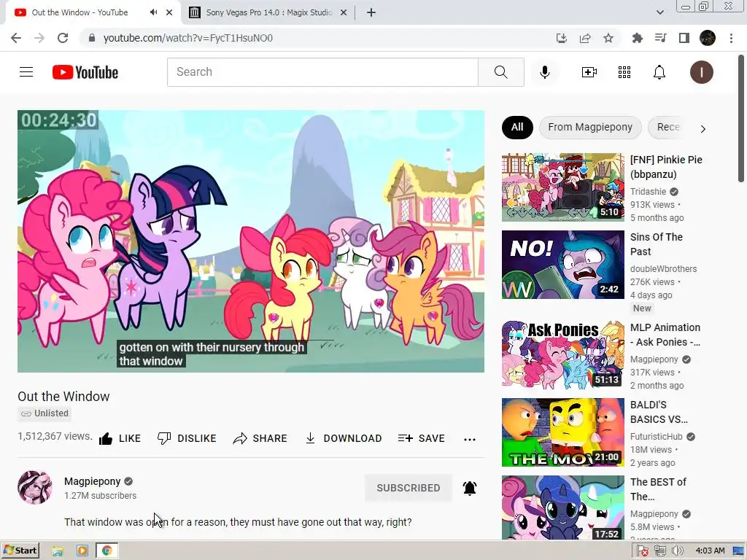Open media player taskbar icon
Screen dimensions: 747x560
(82, 551)
